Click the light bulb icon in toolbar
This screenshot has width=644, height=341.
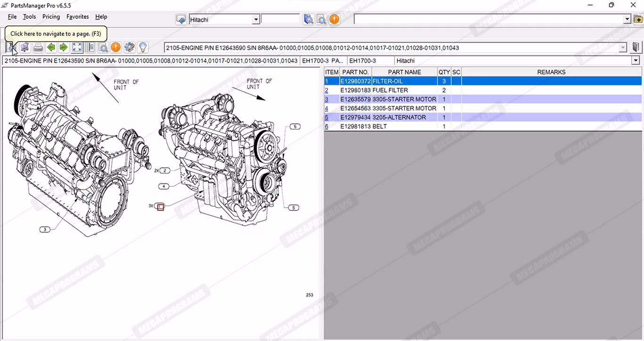point(142,48)
